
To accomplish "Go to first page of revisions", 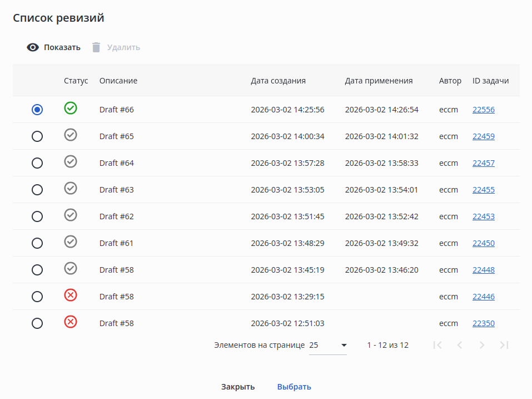I will tap(437, 345).
